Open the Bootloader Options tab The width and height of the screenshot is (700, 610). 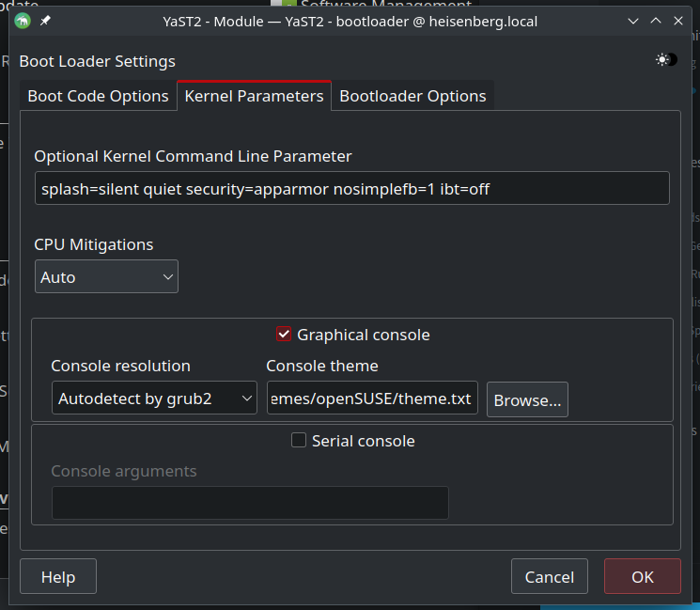(412, 96)
